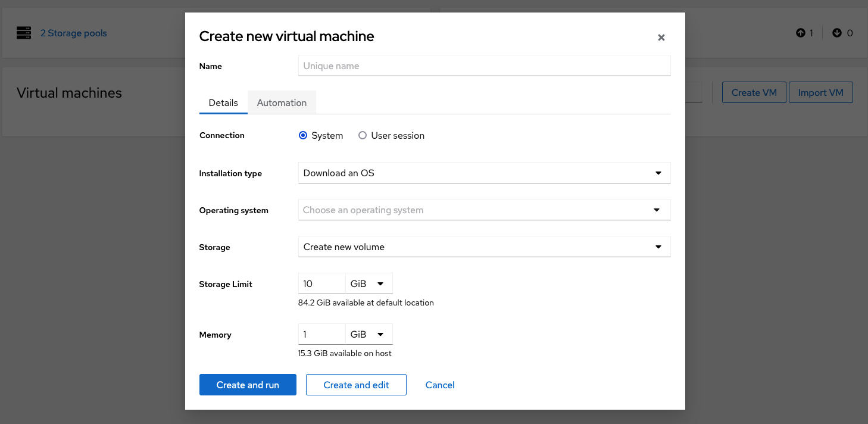This screenshot has height=424, width=868.
Task: Click the 'Virtual machines' heading
Action: tap(69, 93)
